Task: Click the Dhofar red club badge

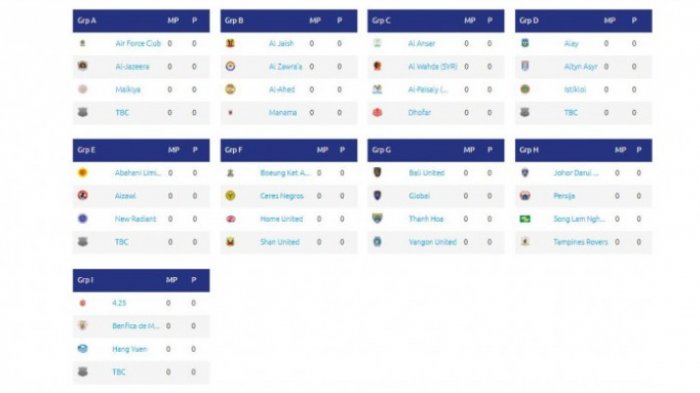Action: 377,113
